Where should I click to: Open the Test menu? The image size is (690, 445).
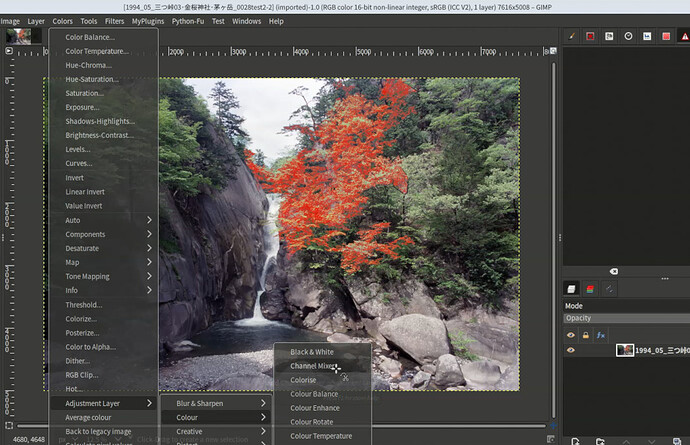click(x=218, y=21)
